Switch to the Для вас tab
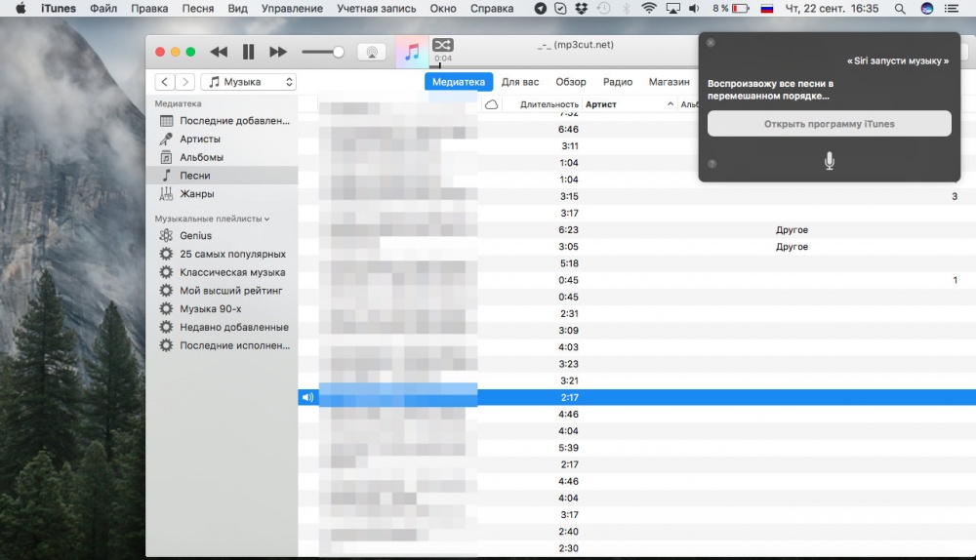 pos(520,82)
